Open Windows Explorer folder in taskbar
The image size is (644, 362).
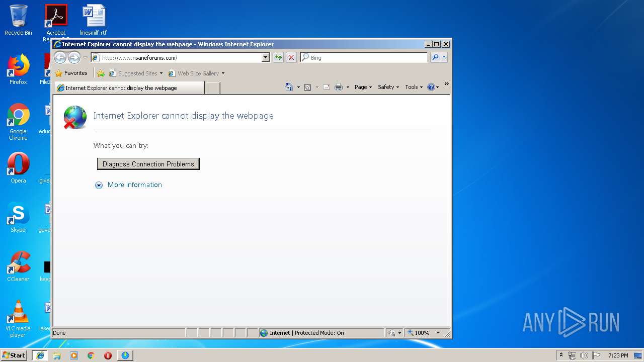point(57,355)
